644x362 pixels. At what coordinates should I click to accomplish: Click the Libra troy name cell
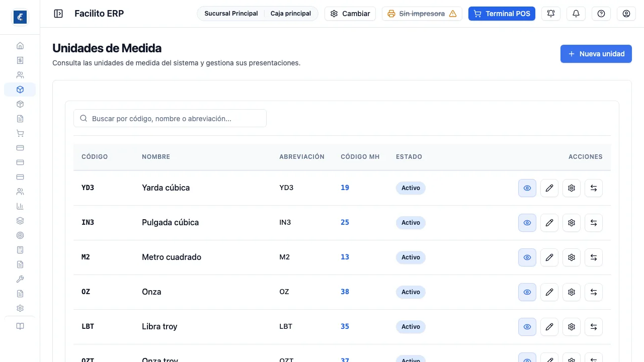point(159,326)
